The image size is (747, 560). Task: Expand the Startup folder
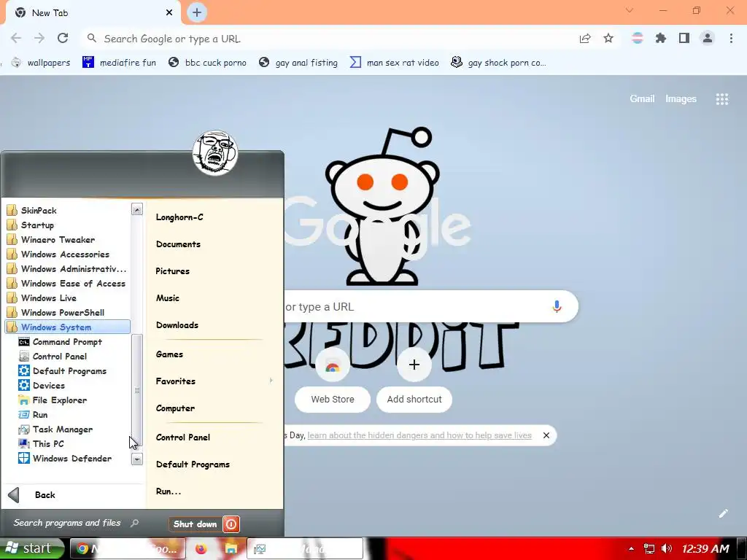click(68, 225)
